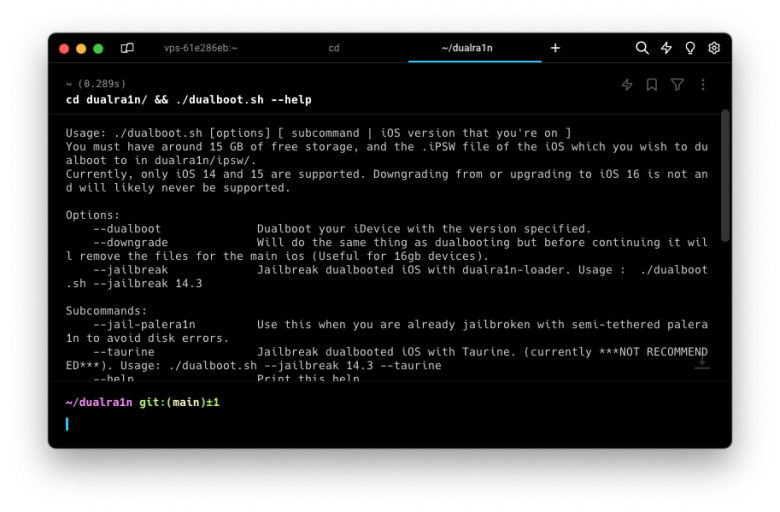Focus the command input cursor line
Screen dimensions: 780x512
(x=388, y=424)
